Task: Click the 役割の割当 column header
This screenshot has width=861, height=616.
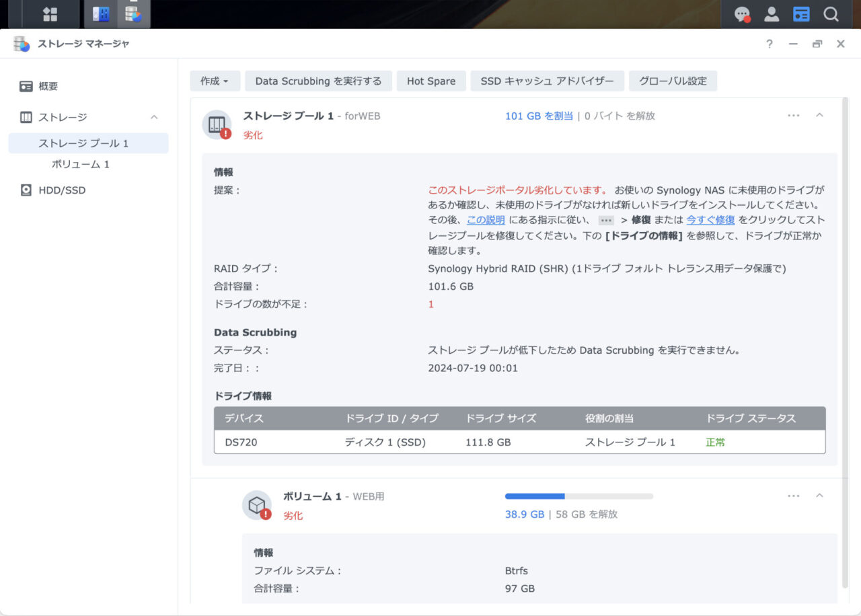Action: [609, 418]
